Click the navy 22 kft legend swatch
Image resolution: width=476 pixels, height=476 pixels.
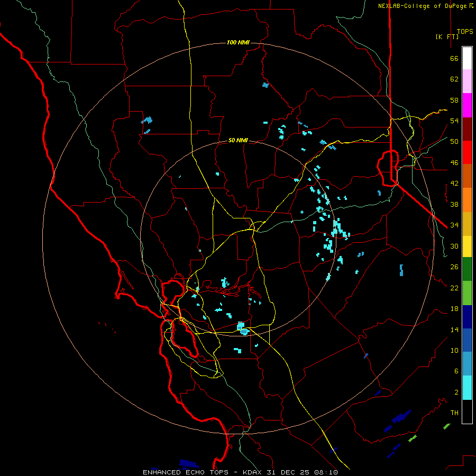tap(467, 317)
